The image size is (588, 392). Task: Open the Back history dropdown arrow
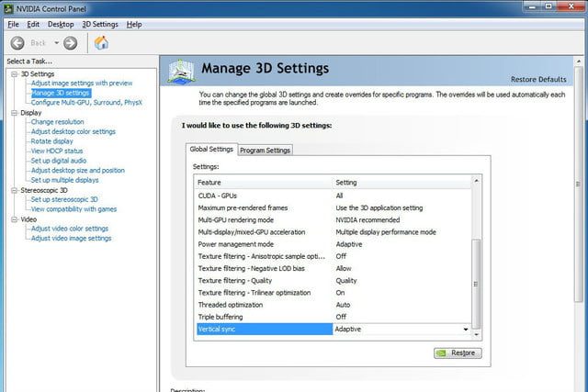tap(56, 43)
